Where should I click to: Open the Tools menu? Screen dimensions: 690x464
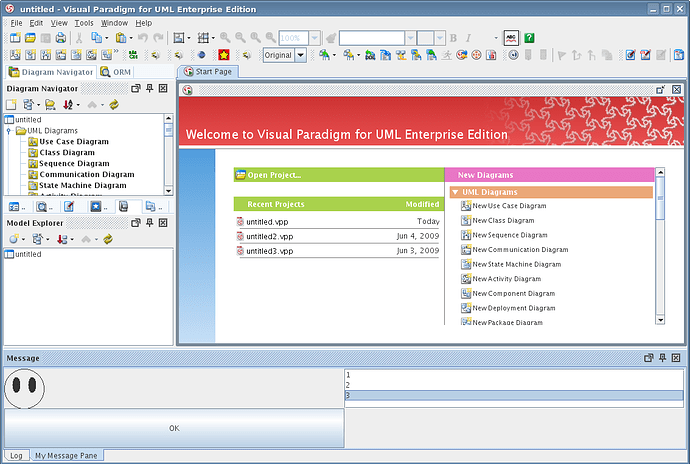point(84,23)
